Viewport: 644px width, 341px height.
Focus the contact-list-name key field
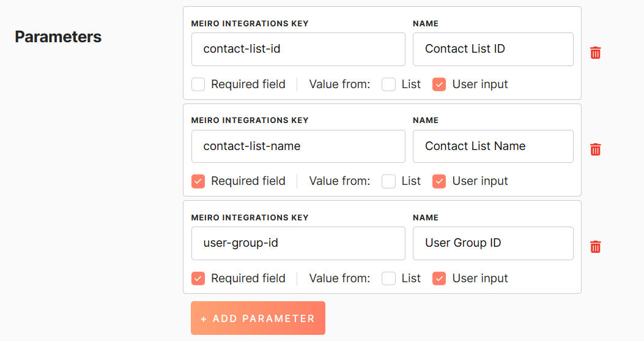298,146
